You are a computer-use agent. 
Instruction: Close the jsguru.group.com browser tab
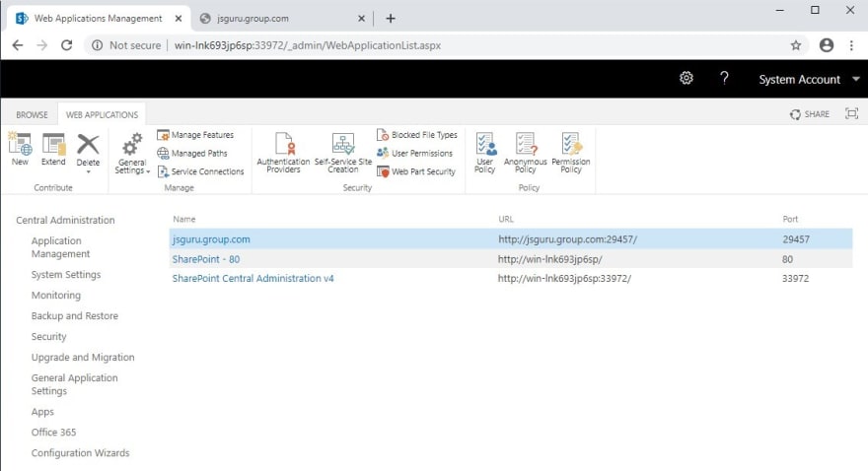tap(361, 19)
